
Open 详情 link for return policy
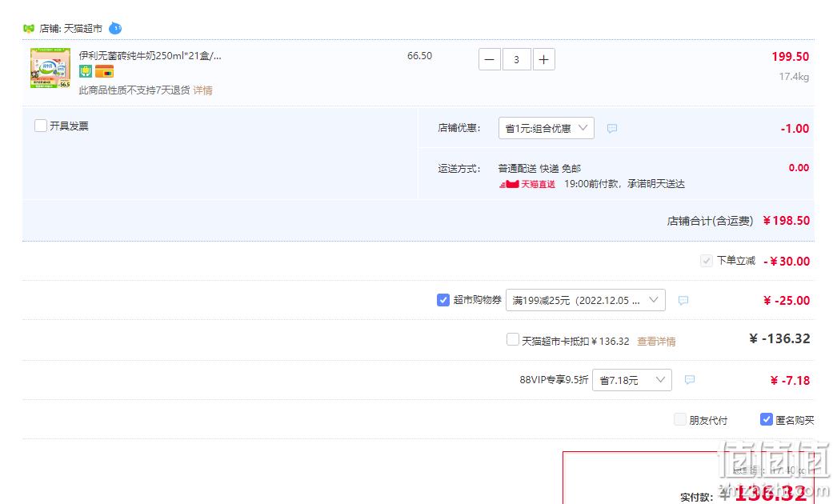tap(202, 90)
